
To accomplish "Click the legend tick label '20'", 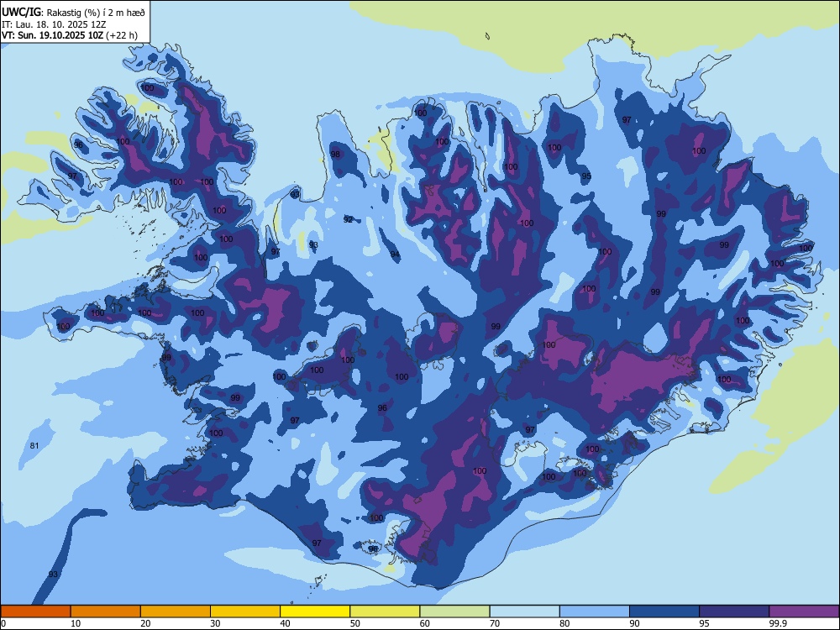I will (145, 623).
